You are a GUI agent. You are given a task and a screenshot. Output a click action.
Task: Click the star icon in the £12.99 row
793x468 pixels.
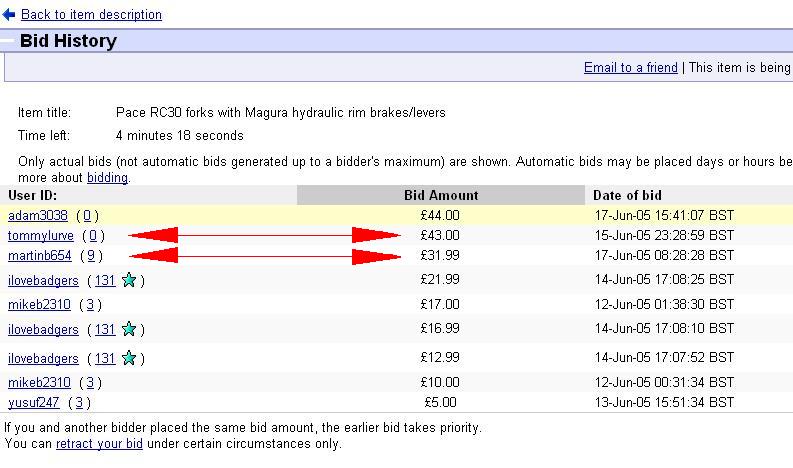[x=128, y=358]
